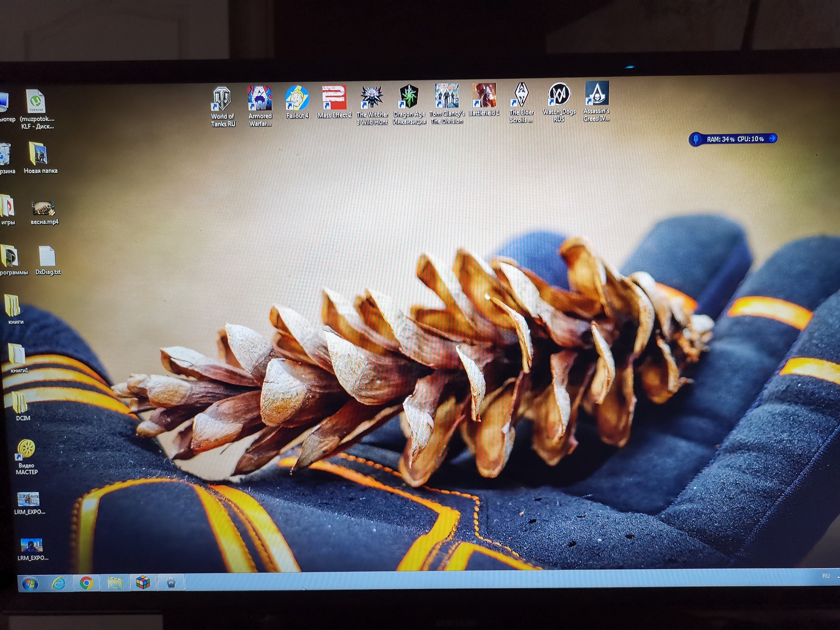Click the Rubik's cube taskbar icon

pyautogui.click(x=143, y=582)
